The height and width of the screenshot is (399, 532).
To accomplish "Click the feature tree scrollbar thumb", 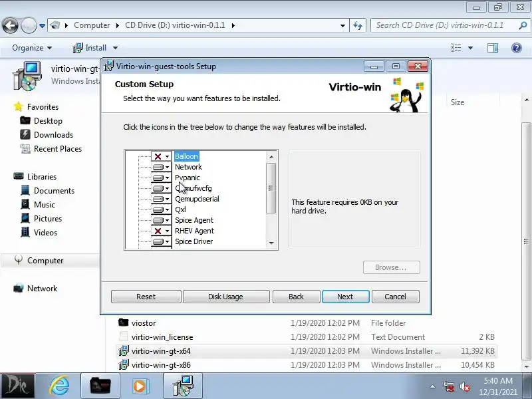I will point(271,188).
